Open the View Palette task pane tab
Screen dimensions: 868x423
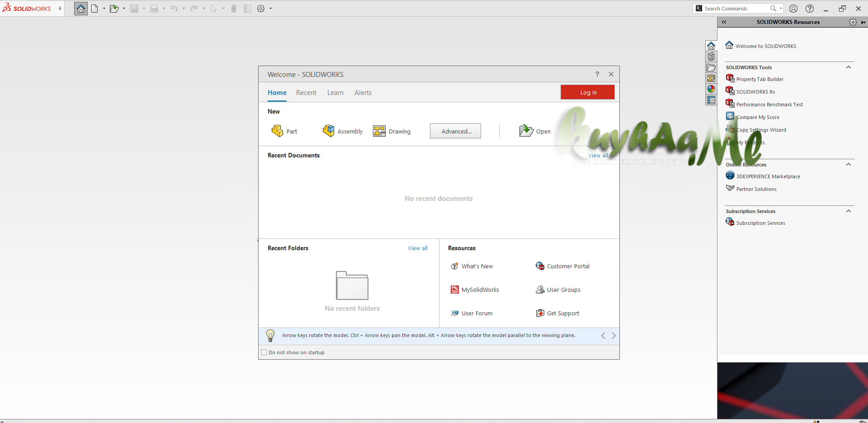point(711,78)
